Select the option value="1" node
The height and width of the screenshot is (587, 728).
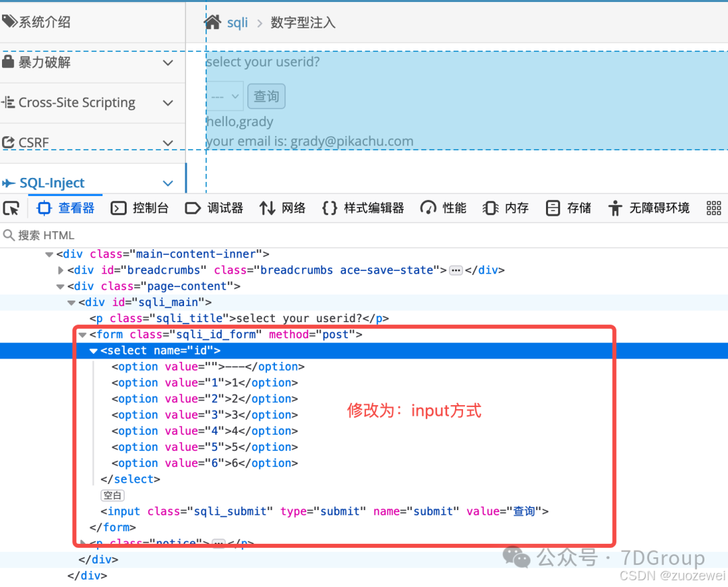[205, 383]
